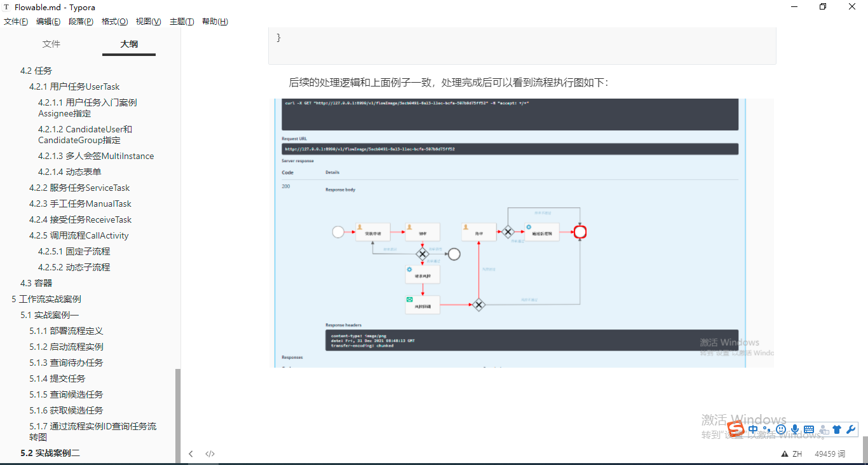This screenshot has height=465, width=868.
Task: Open outline heading 4.3 容器
Action: 36,283
